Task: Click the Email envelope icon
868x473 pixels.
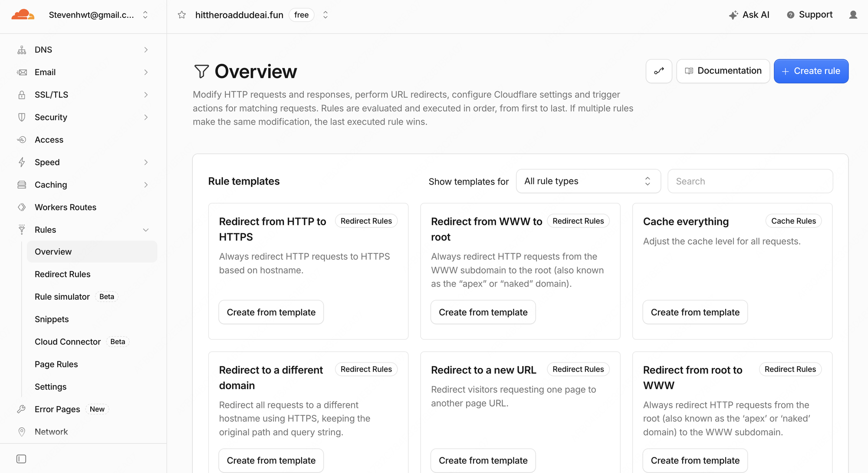Action: (x=22, y=73)
